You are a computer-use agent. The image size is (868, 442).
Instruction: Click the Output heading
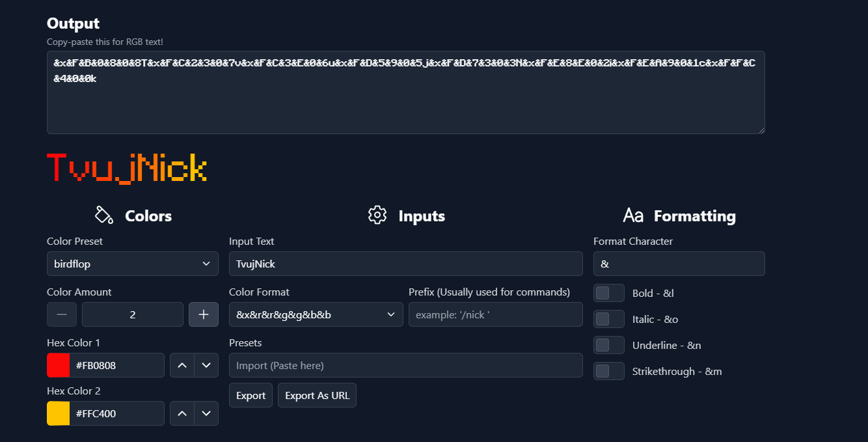[74, 23]
